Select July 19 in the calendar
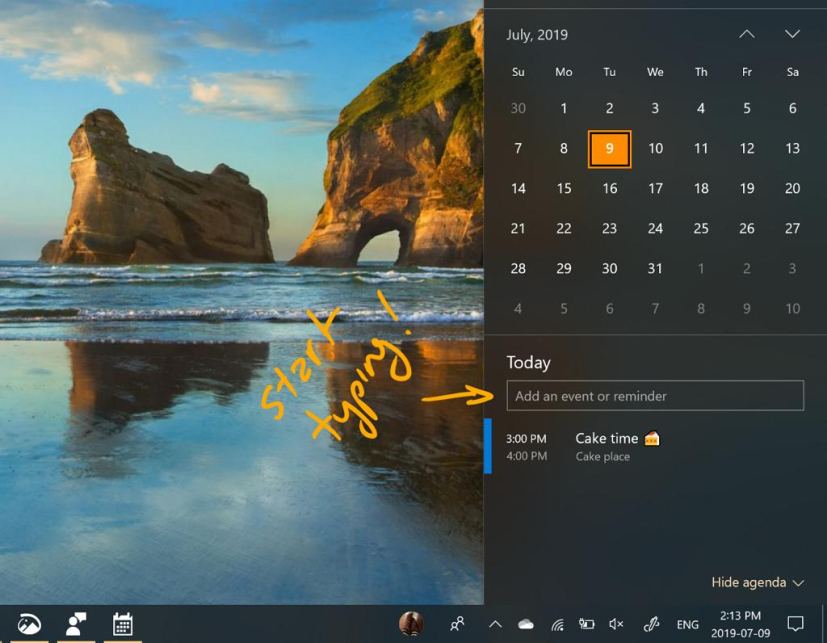 coord(747,189)
